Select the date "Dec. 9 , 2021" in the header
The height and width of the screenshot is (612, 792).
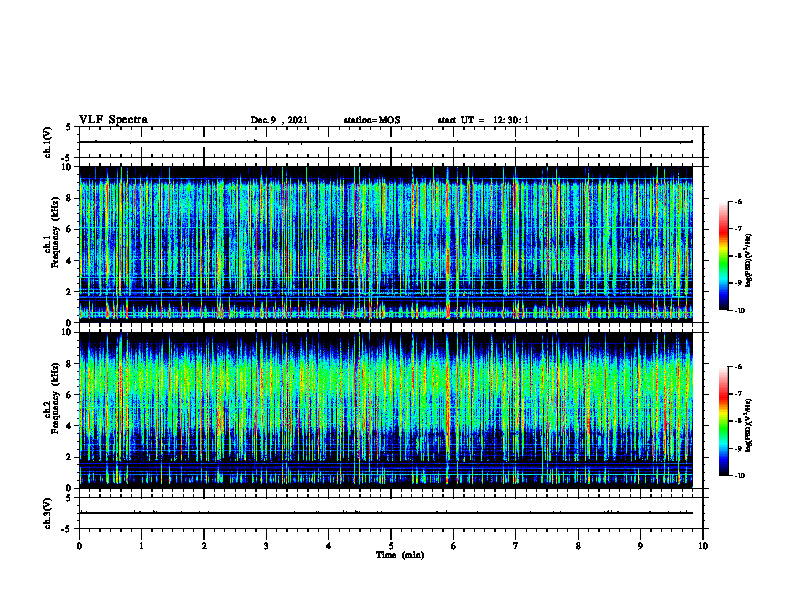279,120
